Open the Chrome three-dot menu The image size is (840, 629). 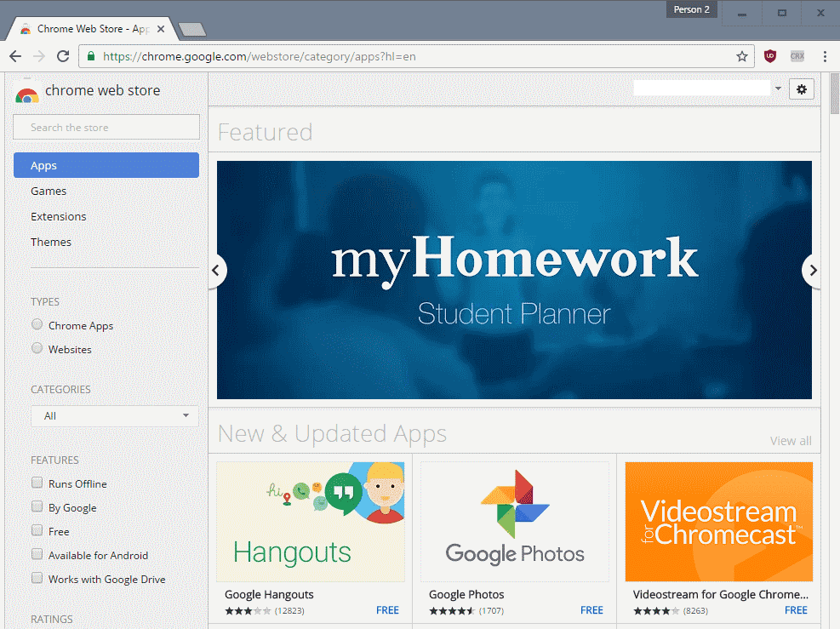pyautogui.click(x=825, y=56)
